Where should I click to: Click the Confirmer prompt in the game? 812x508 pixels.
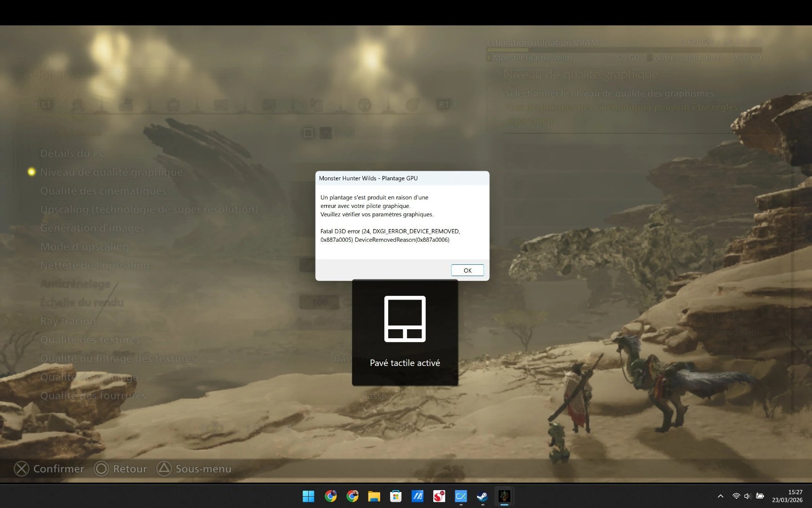click(59, 469)
